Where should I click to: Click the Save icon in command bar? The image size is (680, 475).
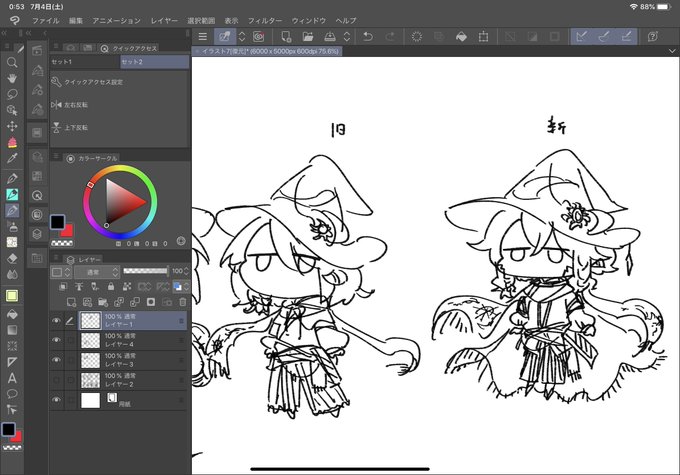click(x=330, y=36)
